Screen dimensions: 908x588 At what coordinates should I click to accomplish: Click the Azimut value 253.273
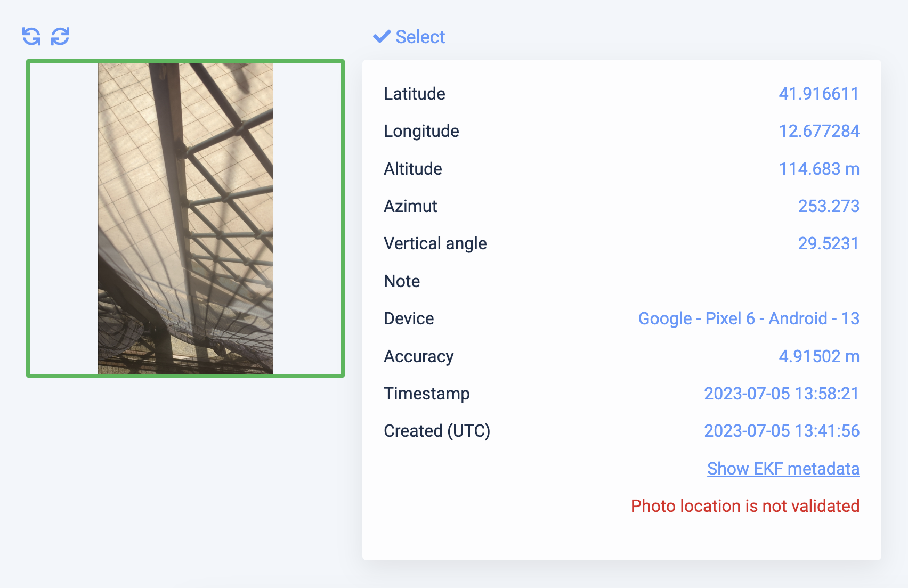click(829, 206)
